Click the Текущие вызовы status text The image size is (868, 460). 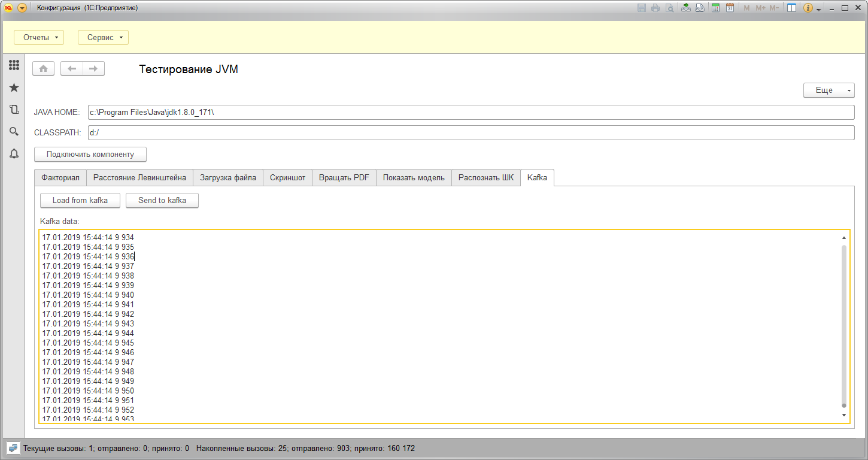click(106, 448)
